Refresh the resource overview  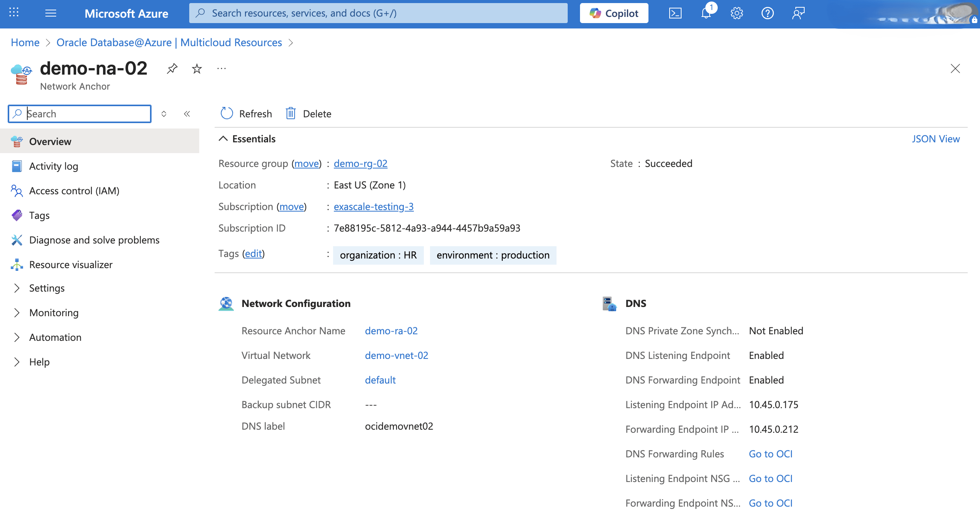click(x=246, y=114)
